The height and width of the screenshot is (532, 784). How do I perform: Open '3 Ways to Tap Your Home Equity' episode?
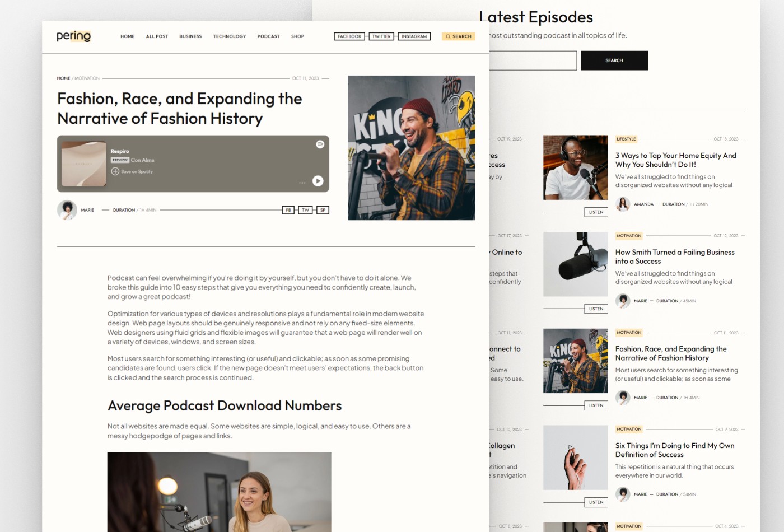(x=676, y=160)
